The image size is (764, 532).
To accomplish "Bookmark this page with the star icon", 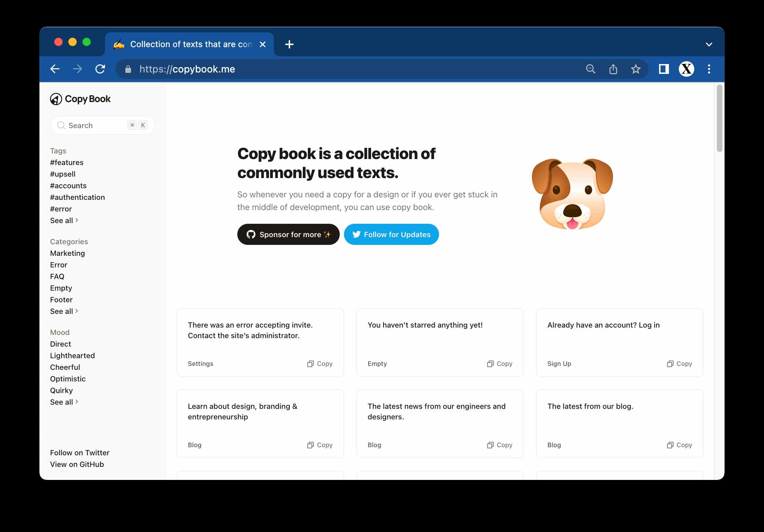I will coord(635,69).
